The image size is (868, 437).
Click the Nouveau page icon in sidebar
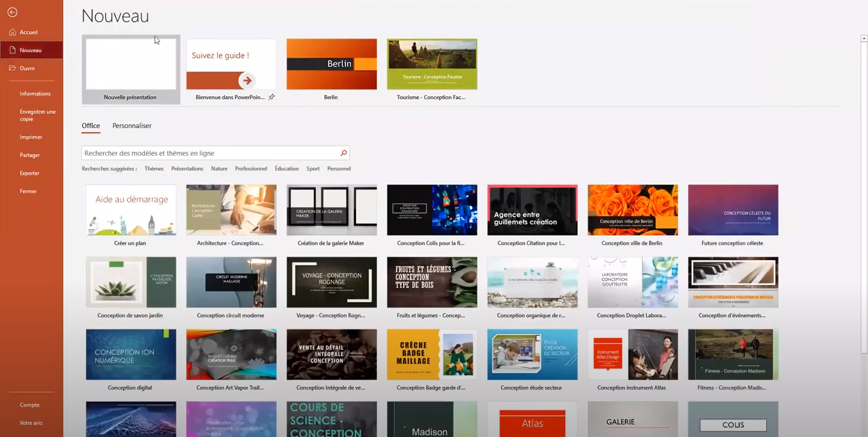13,50
